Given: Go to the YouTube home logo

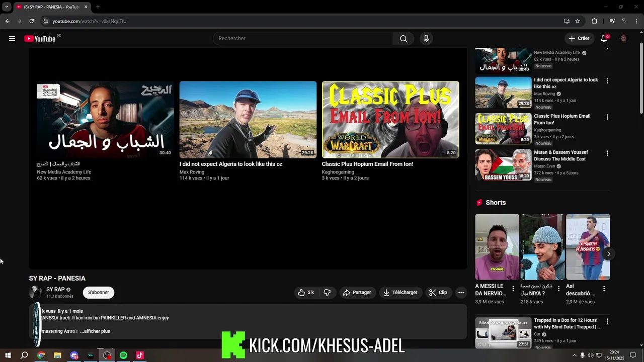Looking at the screenshot, I should pos(40,39).
